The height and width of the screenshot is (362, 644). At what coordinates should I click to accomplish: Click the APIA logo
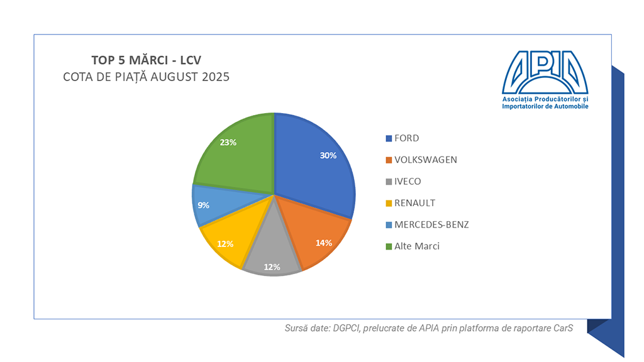(545, 71)
